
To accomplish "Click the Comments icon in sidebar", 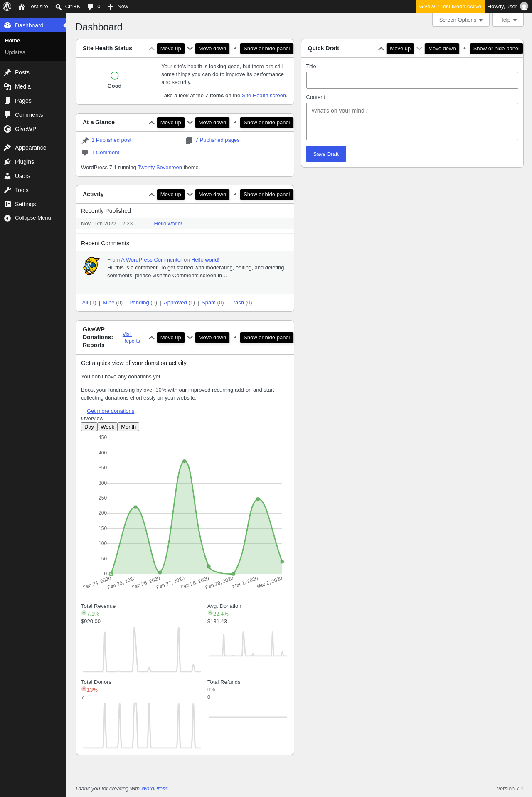I will (7, 115).
